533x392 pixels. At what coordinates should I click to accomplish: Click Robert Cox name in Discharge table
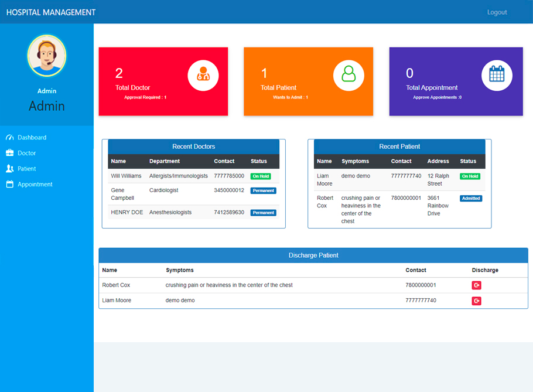point(116,285)
